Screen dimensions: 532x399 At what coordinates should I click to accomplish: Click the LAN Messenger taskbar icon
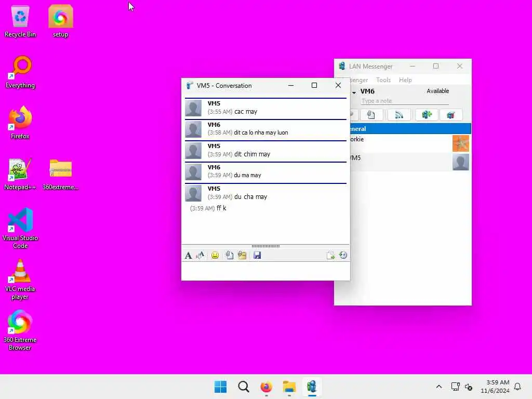(312, 387)
